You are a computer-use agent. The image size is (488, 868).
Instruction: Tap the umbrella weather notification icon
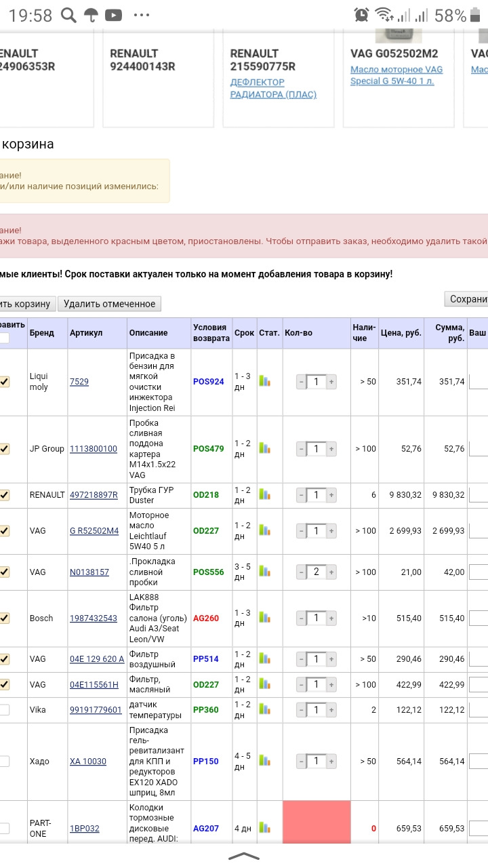pyautogui.click(x=91, y=15)
